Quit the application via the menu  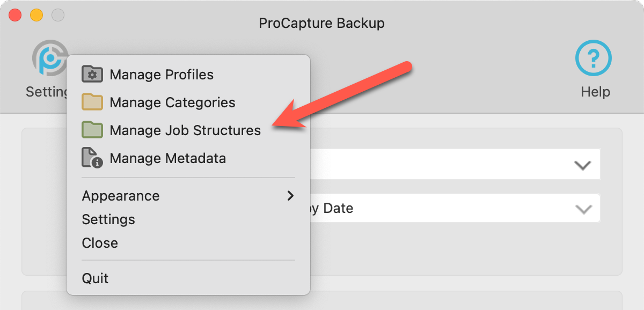[95, 278]
